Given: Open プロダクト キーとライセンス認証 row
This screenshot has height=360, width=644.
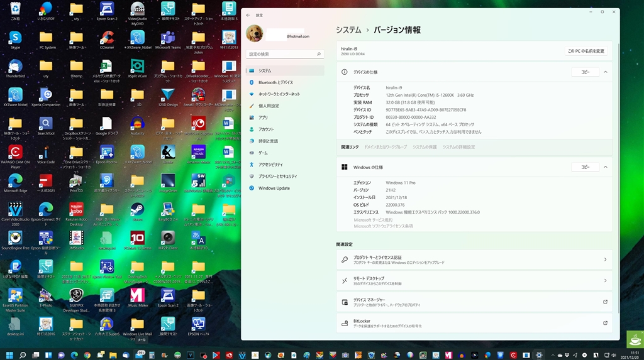Looking at the screenshot, I should pyautogui.click(x=474, y=260).
